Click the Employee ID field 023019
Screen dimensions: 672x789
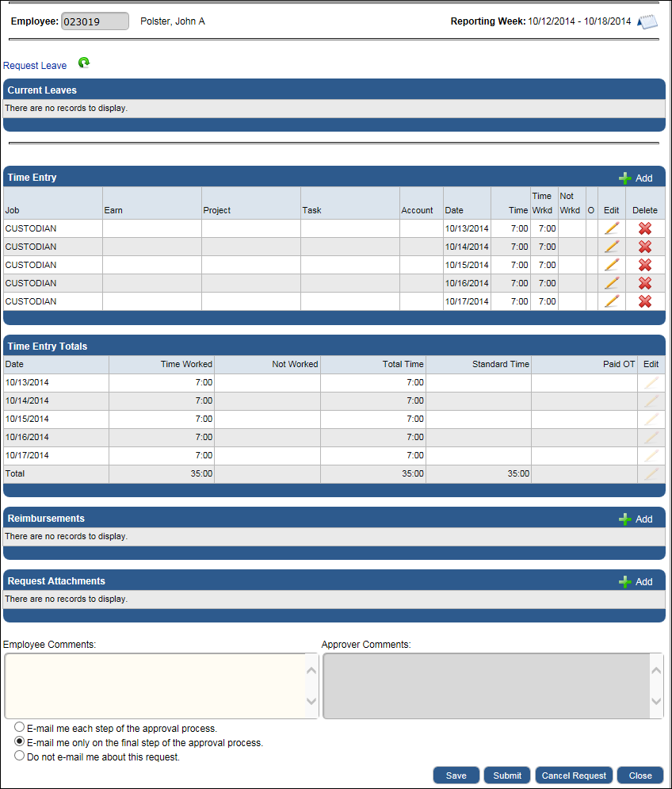click(x=94, y=21)
